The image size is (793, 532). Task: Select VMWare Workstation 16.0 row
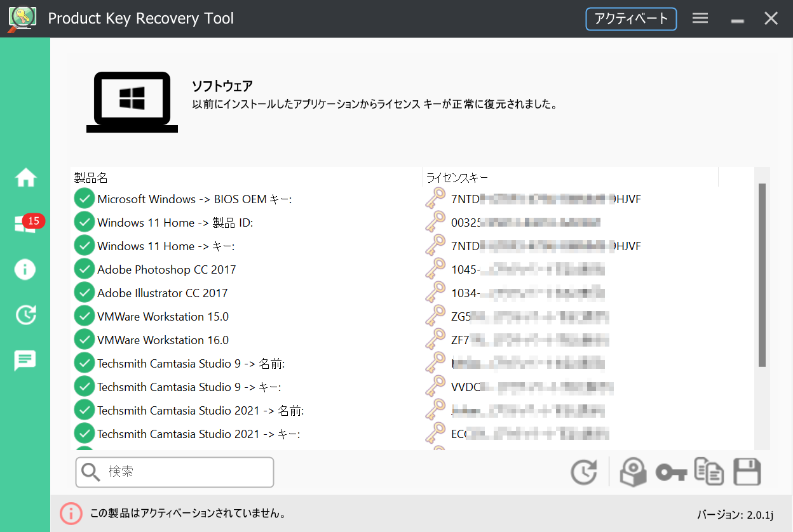412,340
